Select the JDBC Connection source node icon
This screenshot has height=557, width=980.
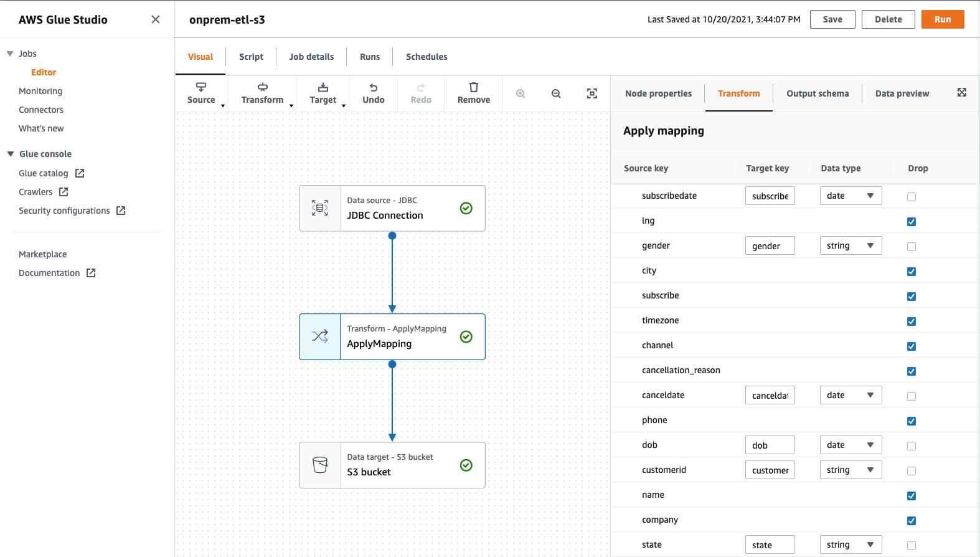click(x=320, y=208)
